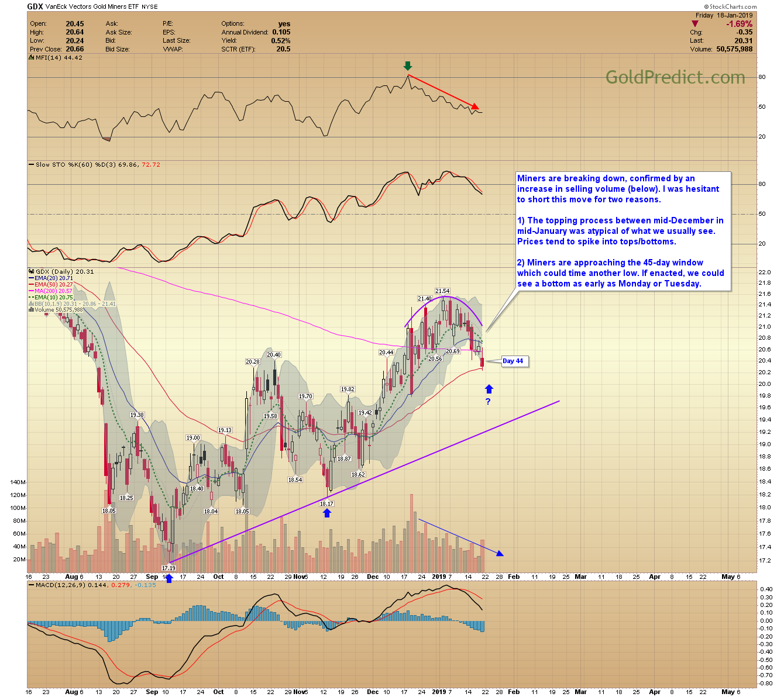This screenshot has height=697, width=784.
Task: Click the P/E field label
Action: [x=168, y=24]
